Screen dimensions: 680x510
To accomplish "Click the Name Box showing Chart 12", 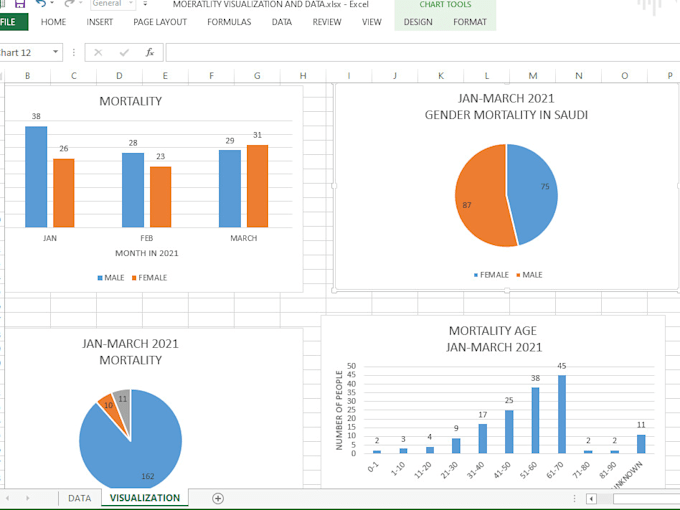I will click(x=24, y=53).
